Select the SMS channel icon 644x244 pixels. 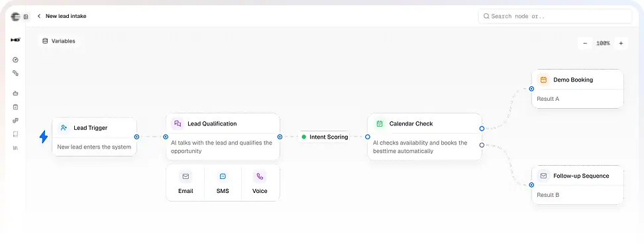tap(223, 176)
